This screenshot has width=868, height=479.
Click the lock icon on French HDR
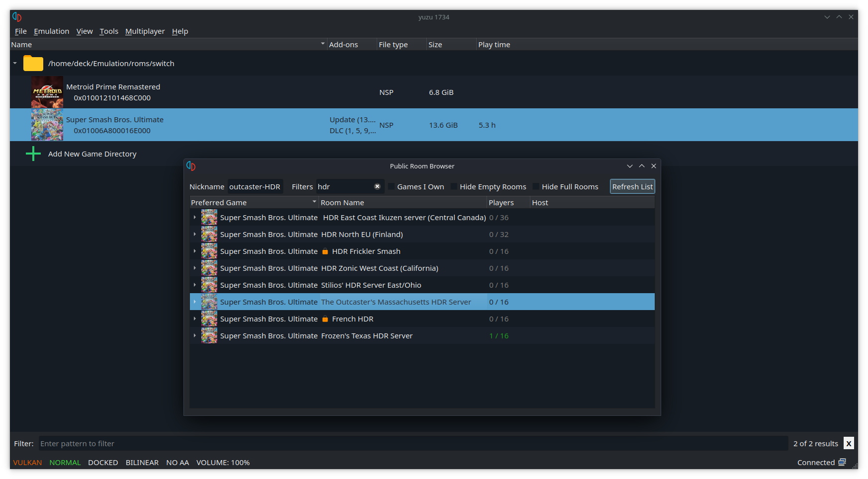[x=325, y=319]
